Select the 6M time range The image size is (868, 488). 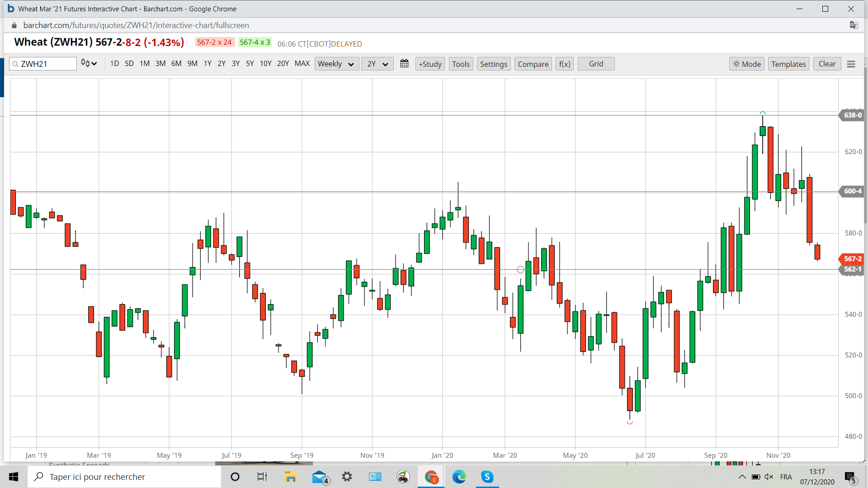tap(176, 64)
